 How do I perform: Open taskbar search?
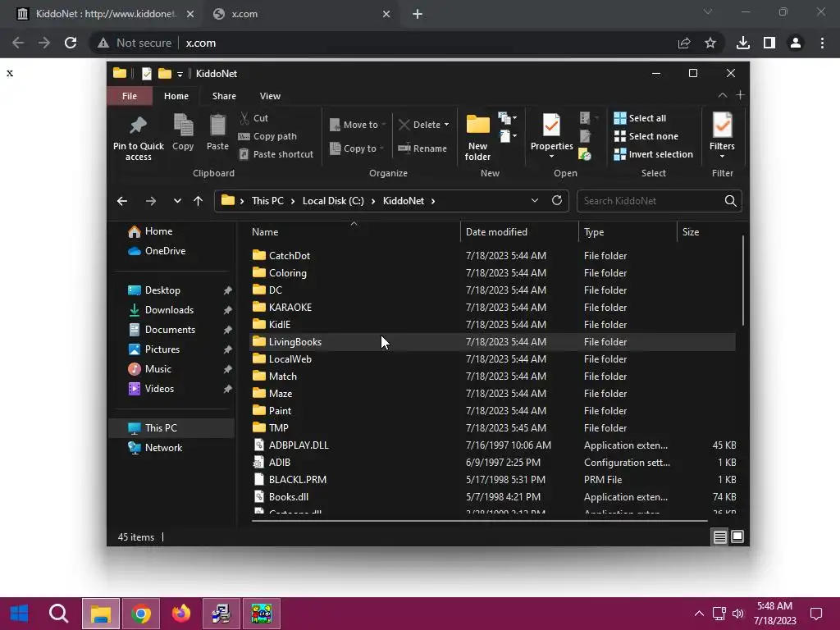[58, 614]
